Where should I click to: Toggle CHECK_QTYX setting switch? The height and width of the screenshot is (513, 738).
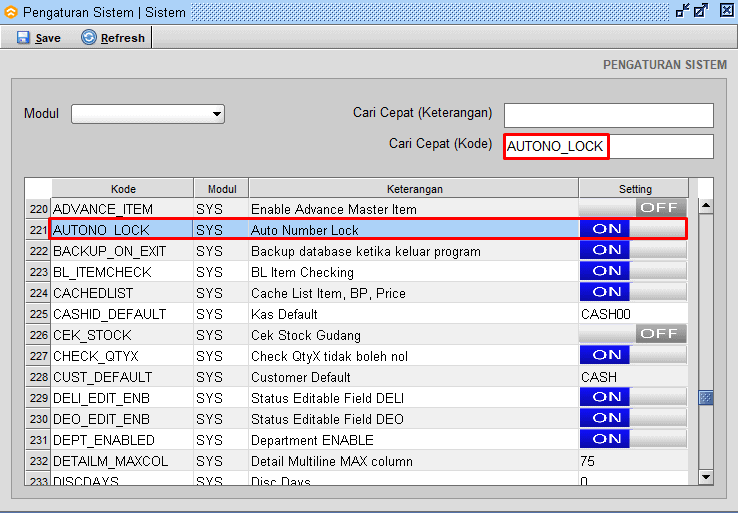[x=633, y=355]
